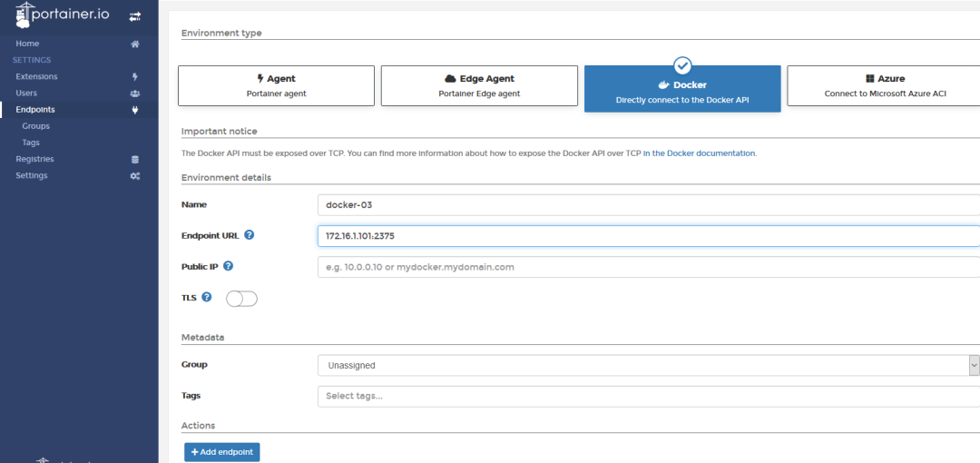Image resolution: width=980 pixels, height=463 pixels.
Task: Open Groups under Endpoints
Action: [x=35, y=126]
